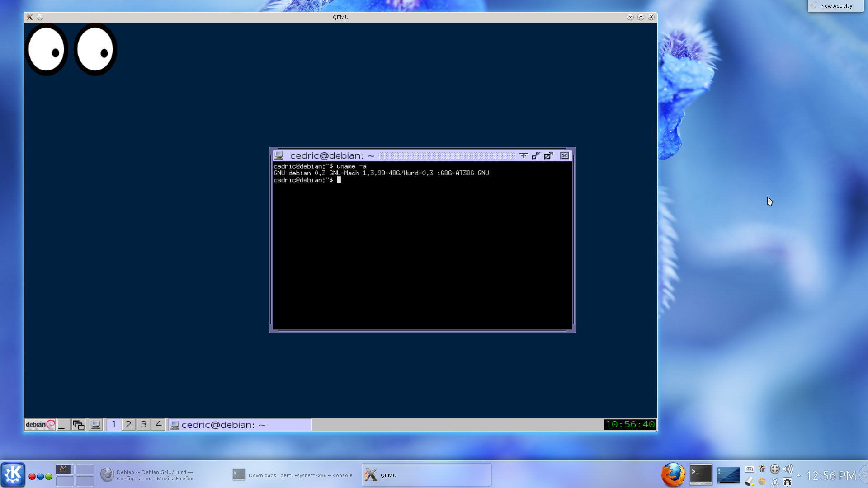868x488 pixels.
Task: Switch to first virtual desktop in pager
Action: pyautogui.click(x=65, y=469)
